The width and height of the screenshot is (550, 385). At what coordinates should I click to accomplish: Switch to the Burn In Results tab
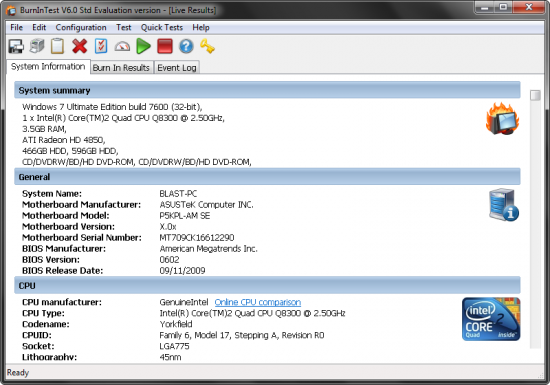click(x=121, y=68)
